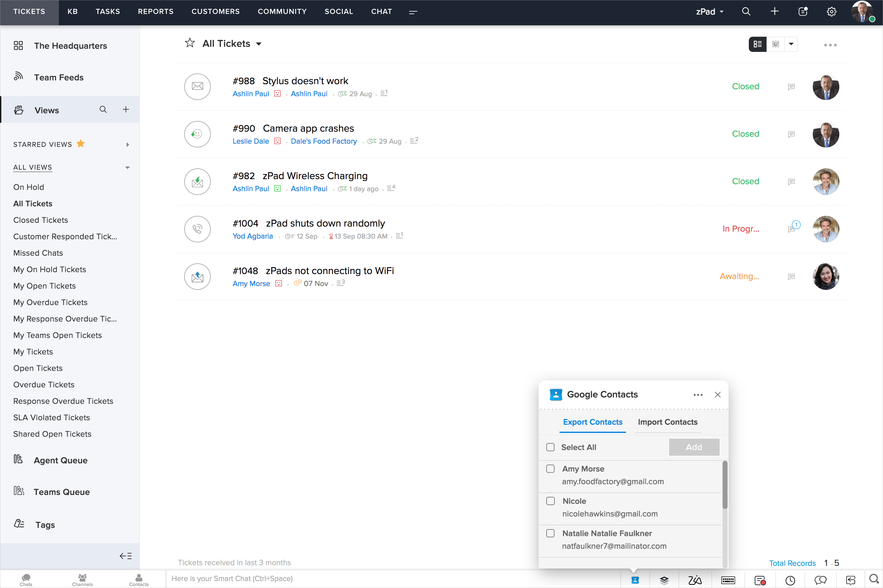Image resolution: width=883 pixels, height=588 pixels.
Task: Open the Google Contacts icon in bottom bar
Action: pyautogui.click(x=635, y=580)
